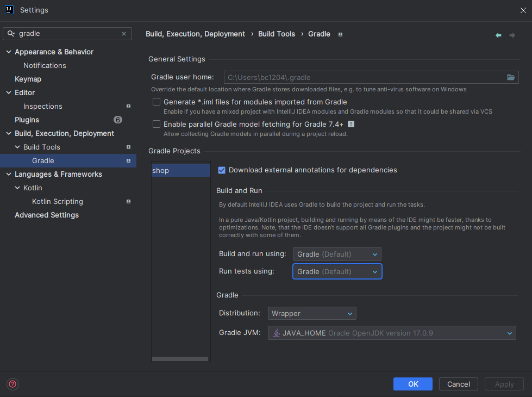Image resolution: width=532 pixels, height=397 pixels.
Task: Click OK to confirm settings
Action: [x=413, y=384]
